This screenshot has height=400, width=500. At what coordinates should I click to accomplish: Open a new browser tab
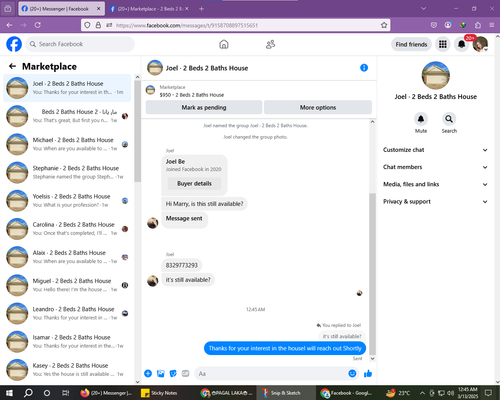[x=201, y=9]
